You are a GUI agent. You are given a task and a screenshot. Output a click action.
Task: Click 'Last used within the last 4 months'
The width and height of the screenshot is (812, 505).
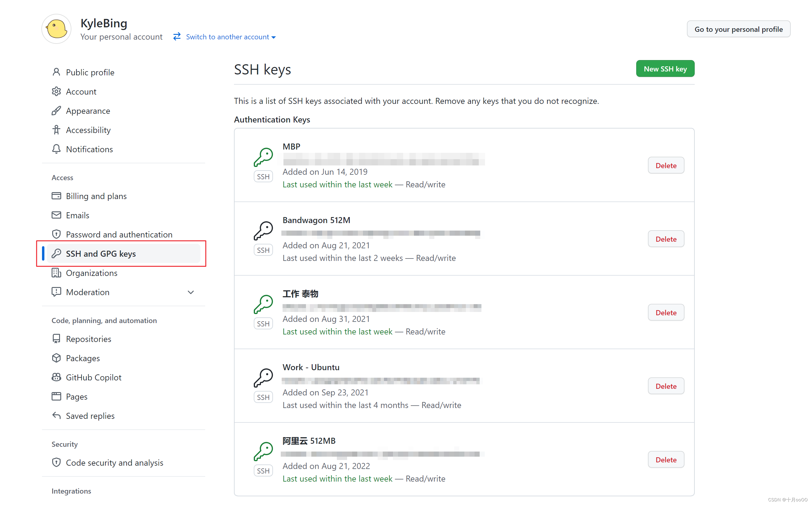[345, 405]
